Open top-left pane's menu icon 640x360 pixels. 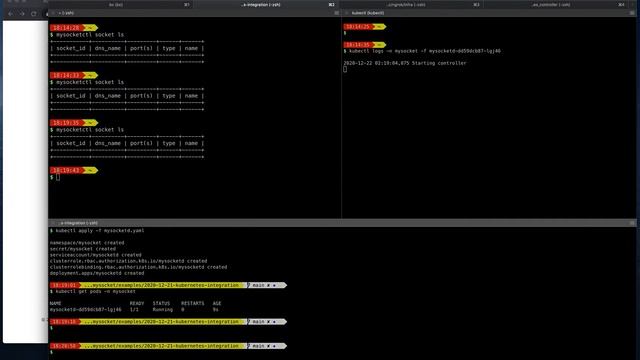(337, 13)
